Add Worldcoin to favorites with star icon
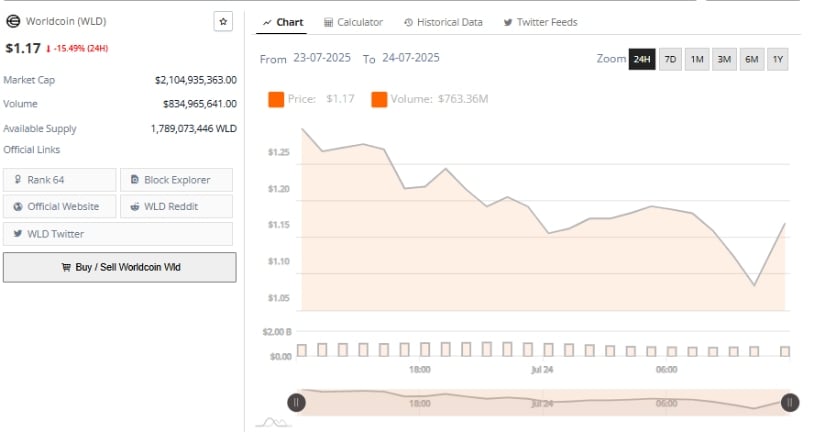The width and height of the screenshot is (825, 432). coord(223,22)
